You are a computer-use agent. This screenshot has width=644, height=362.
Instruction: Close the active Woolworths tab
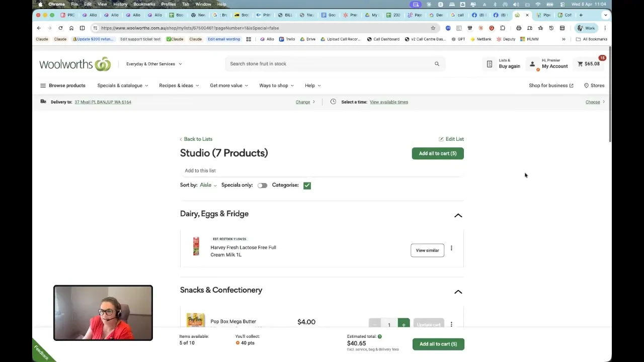coord(527,15)
